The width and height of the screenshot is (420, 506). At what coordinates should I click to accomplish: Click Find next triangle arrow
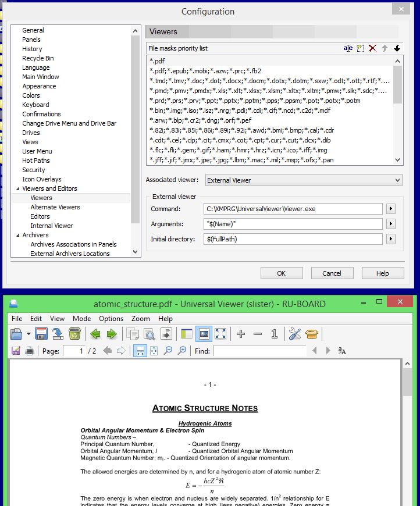[328, 351]
